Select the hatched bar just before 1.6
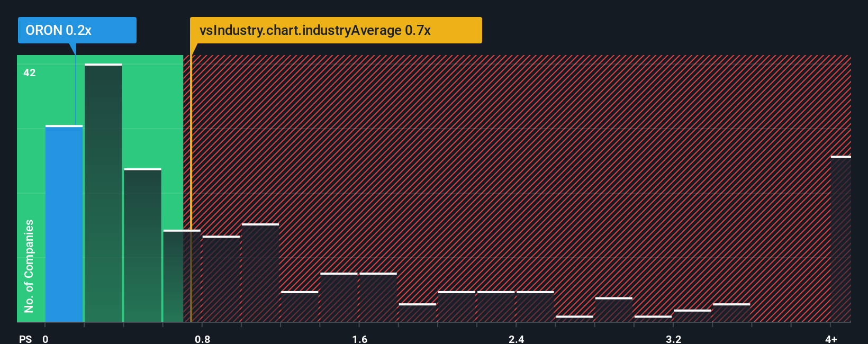Screen dimensions: 868x344 (339, 297)
